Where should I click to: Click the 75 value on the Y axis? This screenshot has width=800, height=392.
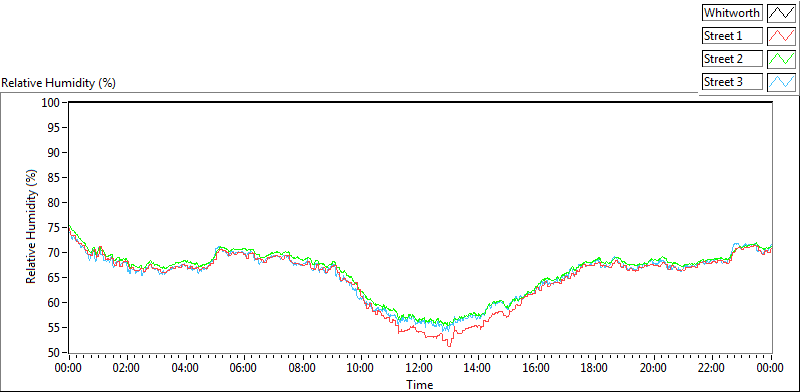tap(55, 228)
